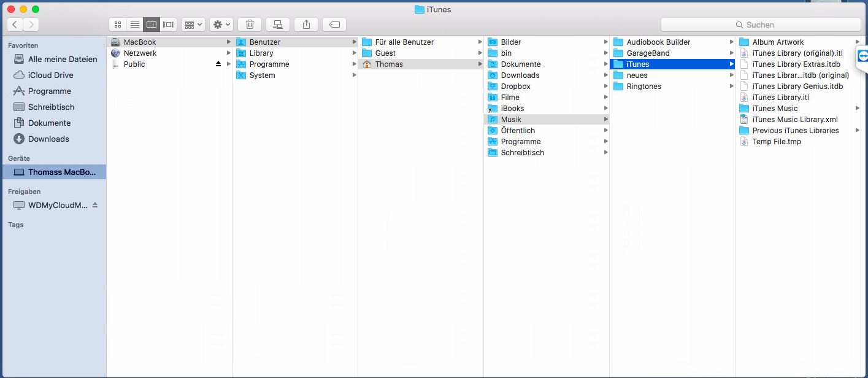This screenshot has height=378, width=868.
Task: Click the Share toolbar button
Action: coord(306,25)
